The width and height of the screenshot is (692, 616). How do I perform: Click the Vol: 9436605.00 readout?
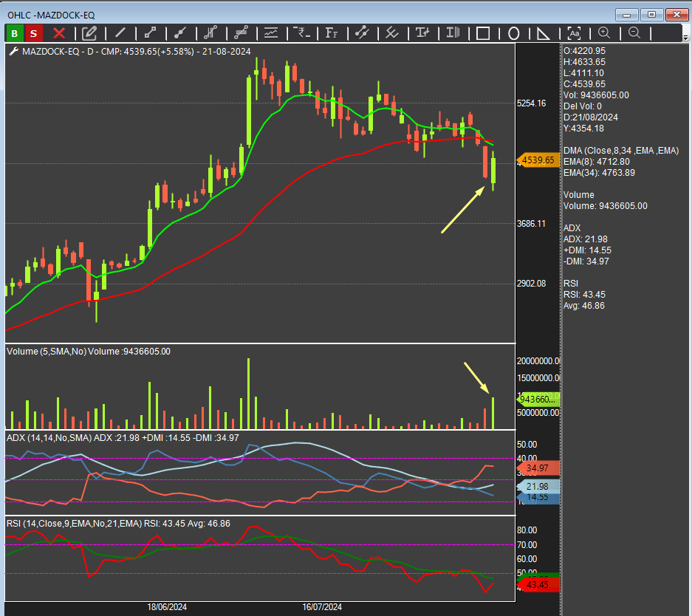(596, 95)
